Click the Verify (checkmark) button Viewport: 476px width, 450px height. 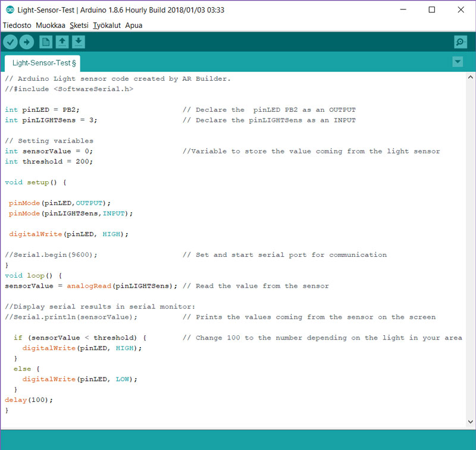coord(10,42)
